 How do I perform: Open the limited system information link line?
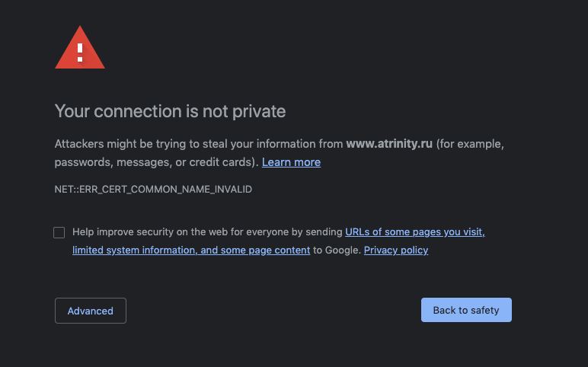[x=191, y=250]
